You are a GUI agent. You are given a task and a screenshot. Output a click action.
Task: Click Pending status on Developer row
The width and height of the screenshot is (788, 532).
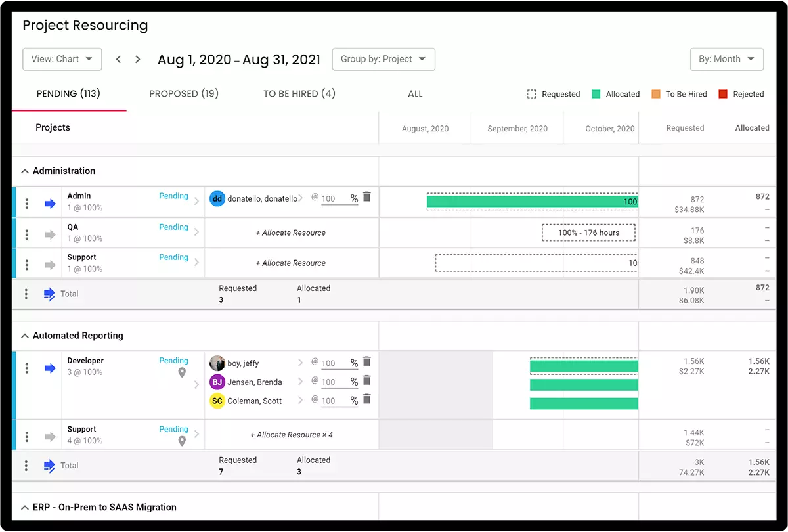click(173, 361)
